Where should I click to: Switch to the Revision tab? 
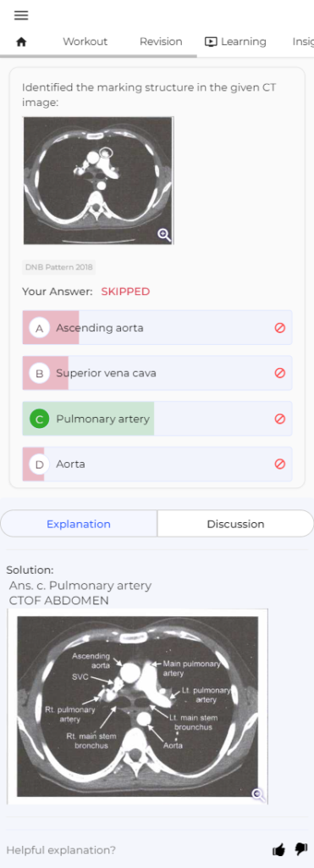pos(161,42)
